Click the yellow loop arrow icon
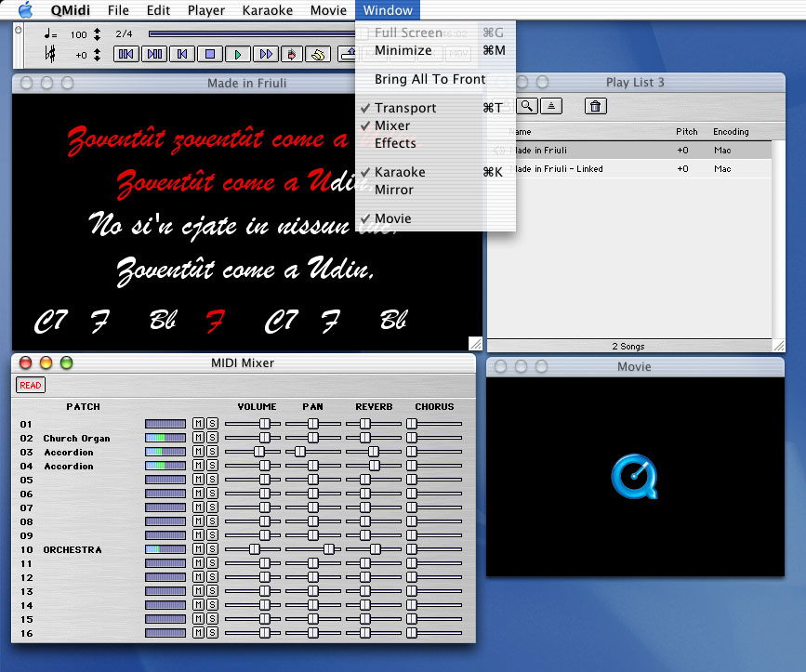The height and width of the screenshot is (672, 806). pos(318,54)
